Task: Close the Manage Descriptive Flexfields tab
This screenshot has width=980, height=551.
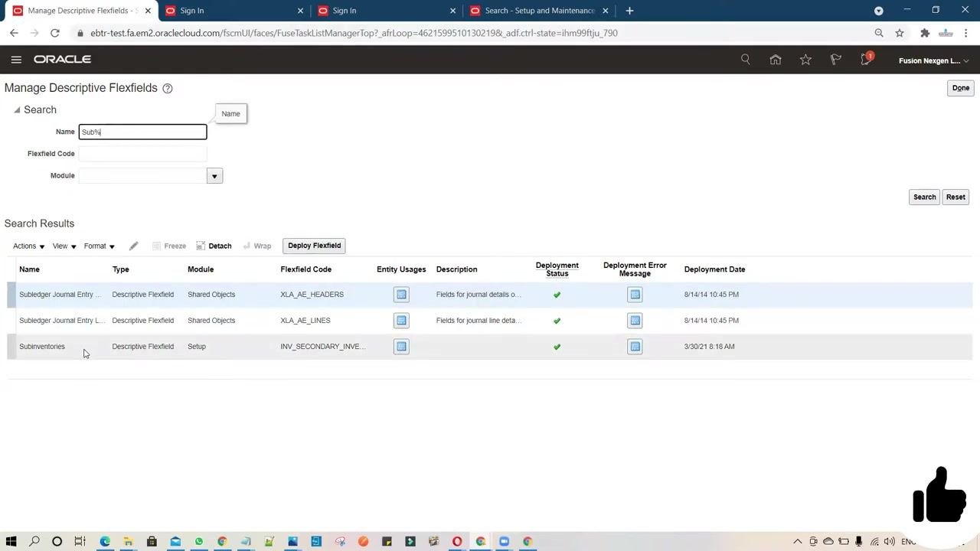Action: [148, 11]
